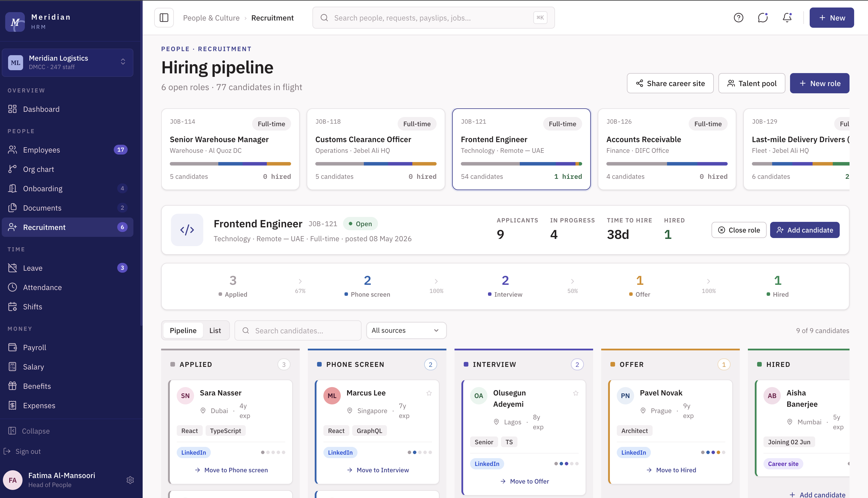Open Leave in sidebar
This screenshot has width=868, height=498.
67,268
